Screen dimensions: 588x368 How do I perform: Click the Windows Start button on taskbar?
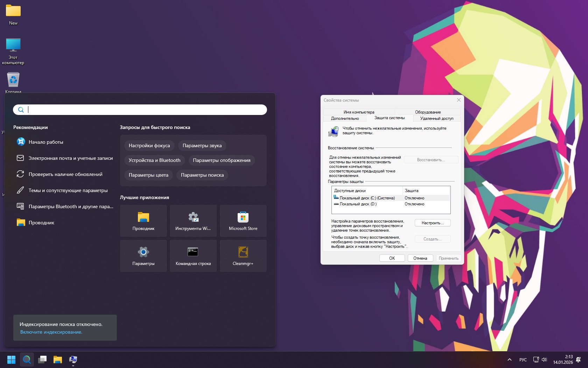pyautogui.click(x=11, y=360)
